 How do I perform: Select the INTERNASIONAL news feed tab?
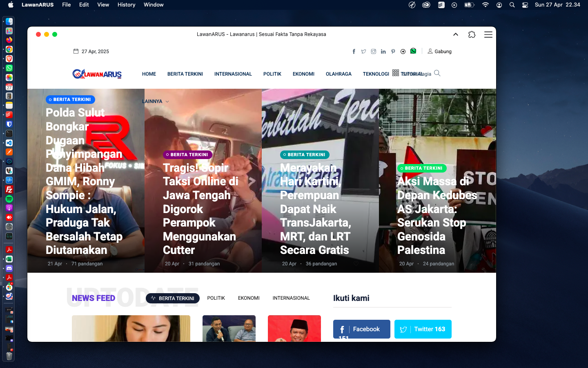click(291, 298)
